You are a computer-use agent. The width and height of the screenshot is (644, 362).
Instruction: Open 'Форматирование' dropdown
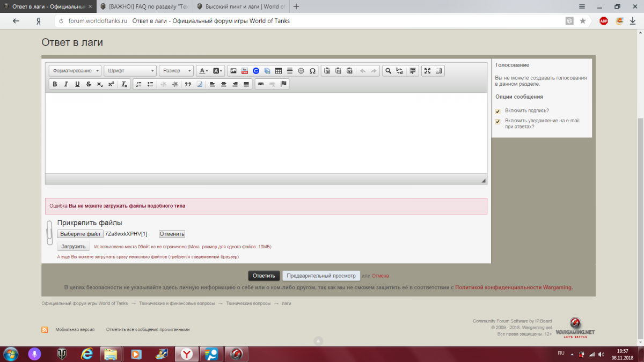(75, 71)
